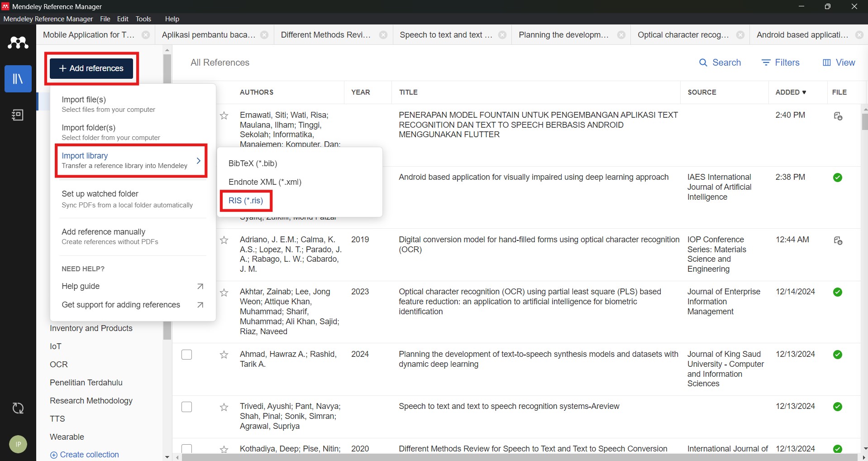Open the Inventory and Products collection
868x461 pixels.
(x=91, y=328)
